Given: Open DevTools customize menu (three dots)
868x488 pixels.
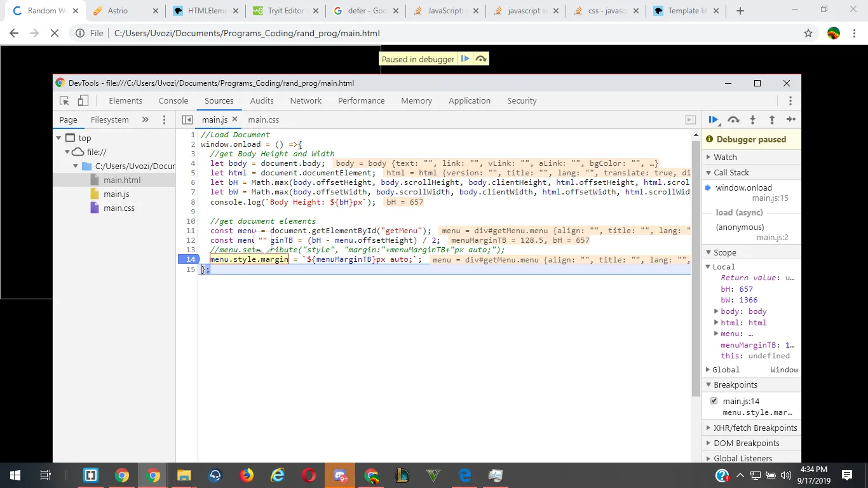Looking at the screenshot, I should pos(790,101).
